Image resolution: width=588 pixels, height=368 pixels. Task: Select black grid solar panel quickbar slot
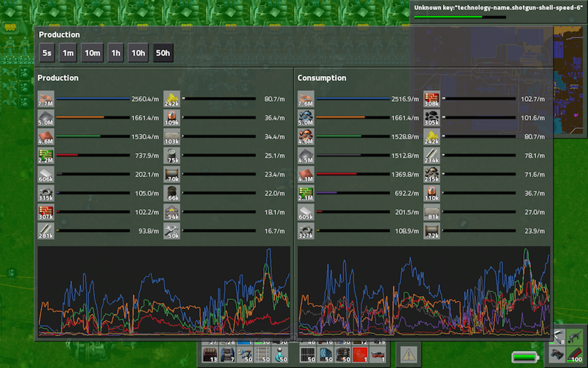308,354
